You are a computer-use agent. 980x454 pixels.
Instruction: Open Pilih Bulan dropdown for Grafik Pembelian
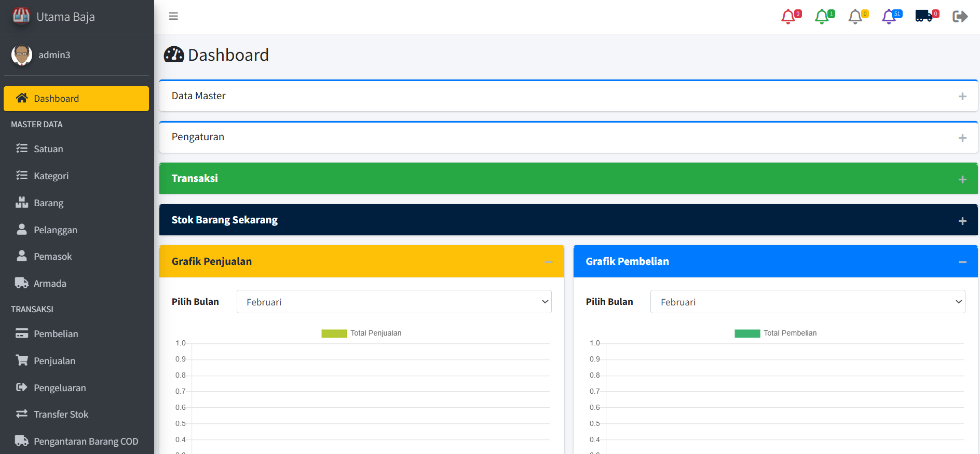click(807, 302)
